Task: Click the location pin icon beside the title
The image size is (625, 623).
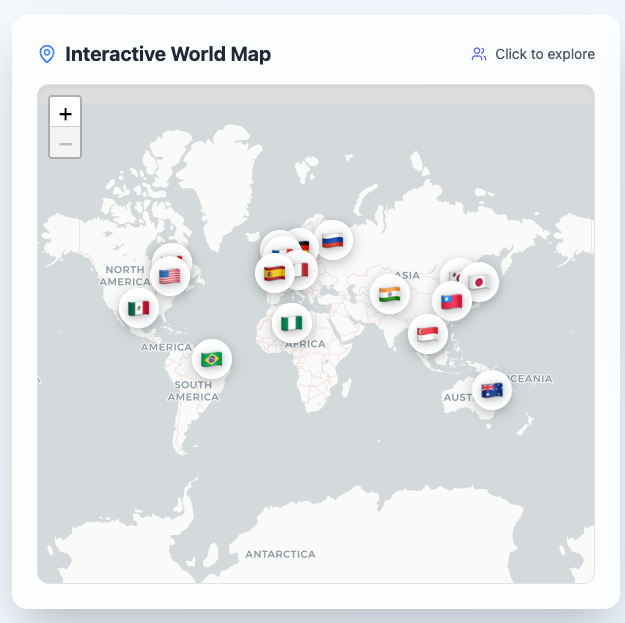Action: point(47,54)
